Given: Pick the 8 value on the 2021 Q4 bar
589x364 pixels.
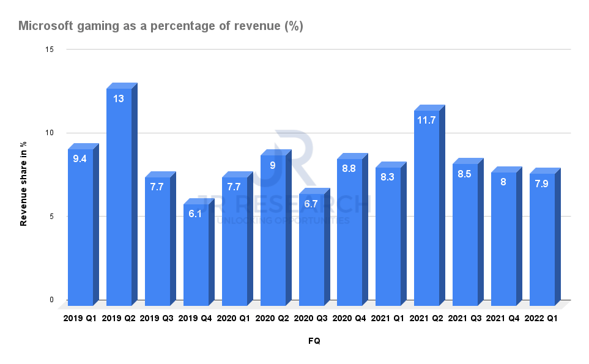Looking at the screenshot, I should 503,182.
